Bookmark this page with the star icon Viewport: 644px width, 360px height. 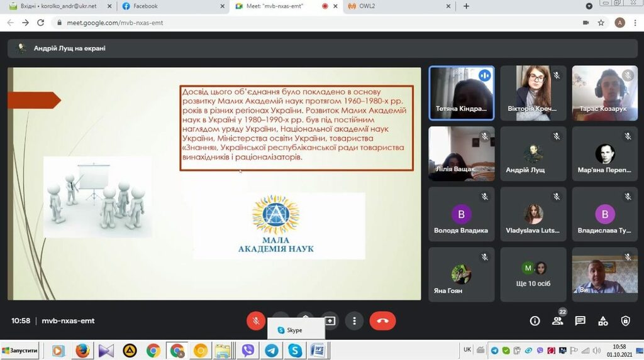(601, 23)
